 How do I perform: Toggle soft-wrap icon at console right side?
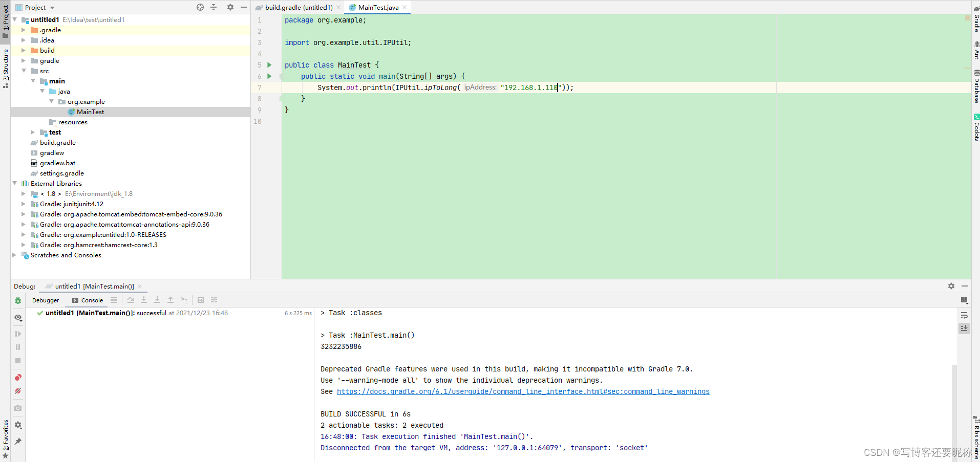[x=964, y=315]
